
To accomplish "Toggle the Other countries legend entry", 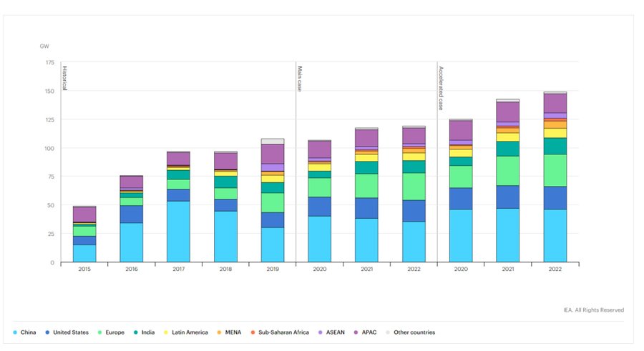I will click(410, 332).
